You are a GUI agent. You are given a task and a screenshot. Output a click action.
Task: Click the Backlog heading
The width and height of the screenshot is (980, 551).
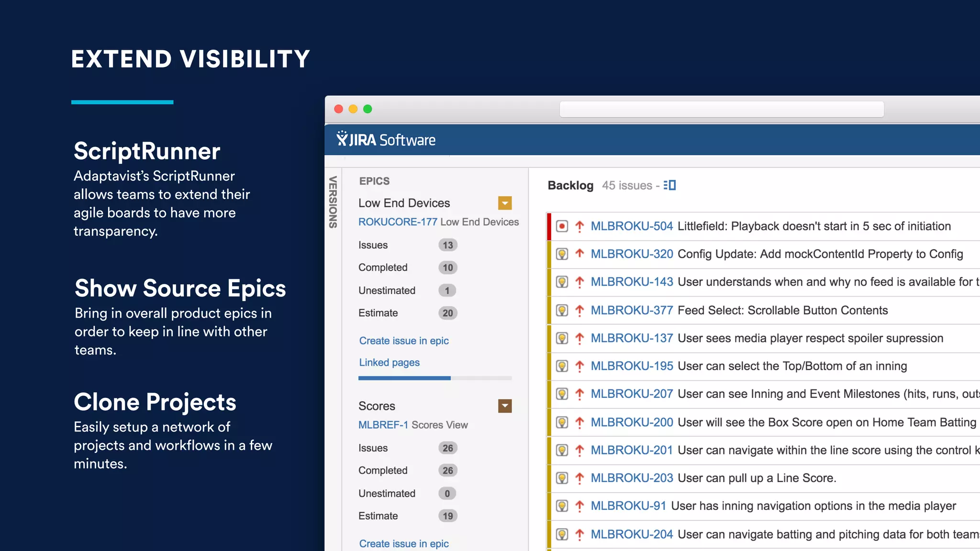pos(570,185)
